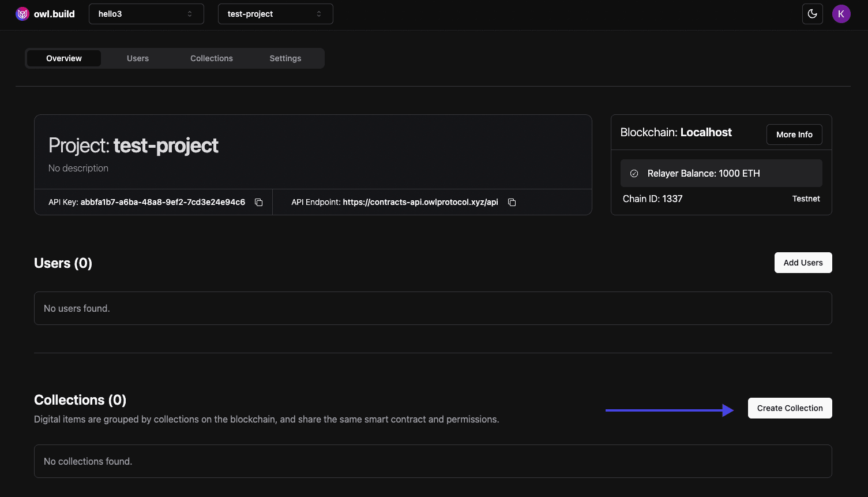
Task: Click the API endpoint URL text
Action: (x=420, y=202)
